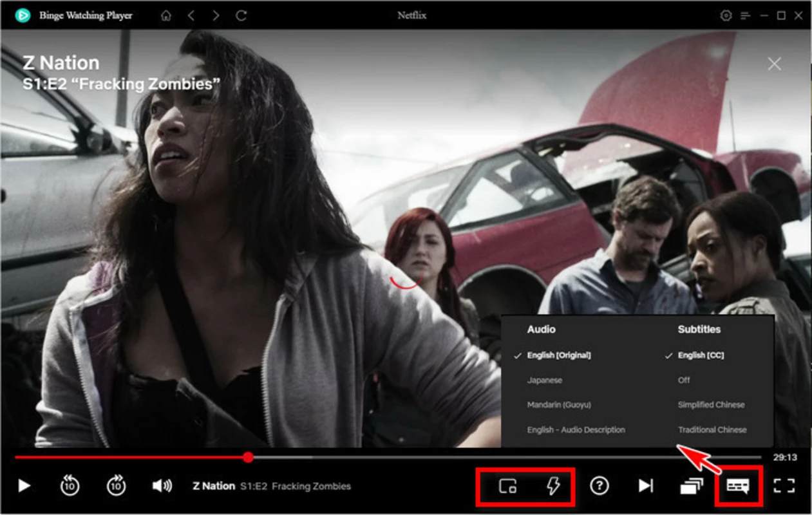Select English [CC] subtitles
This screenshot has width=812, height=515.
click(x=701, y=355)
